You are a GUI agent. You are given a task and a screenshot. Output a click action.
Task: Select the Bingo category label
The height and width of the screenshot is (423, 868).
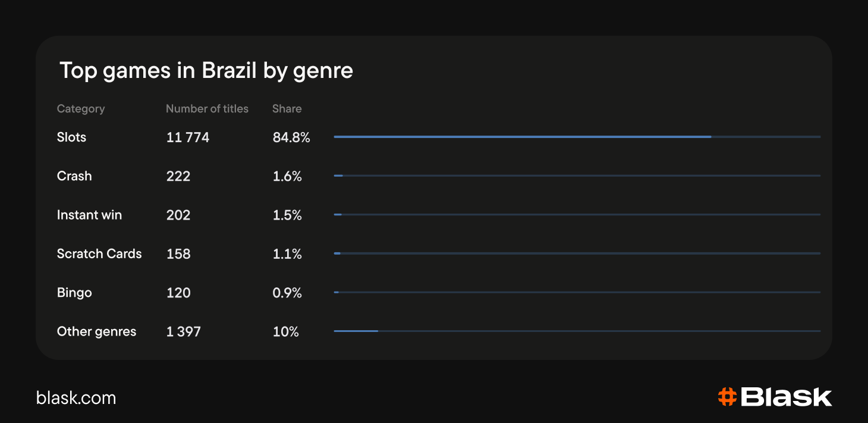(74, 293)
